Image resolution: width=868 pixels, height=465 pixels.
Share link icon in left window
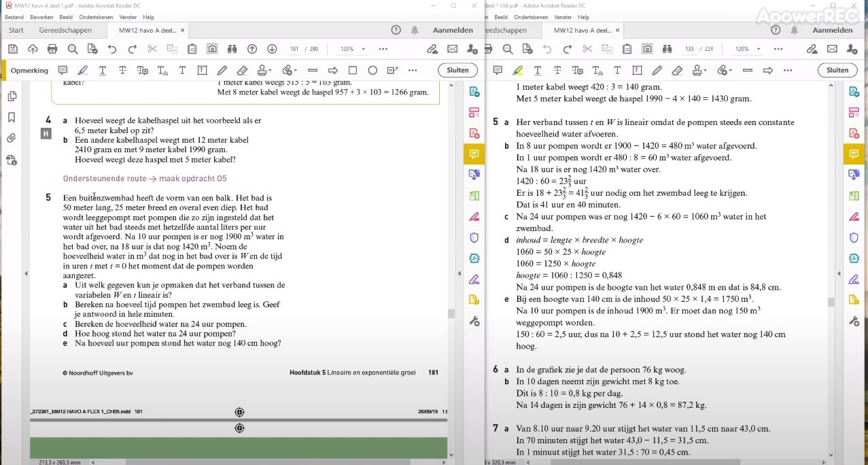click(x=432, y=49)
